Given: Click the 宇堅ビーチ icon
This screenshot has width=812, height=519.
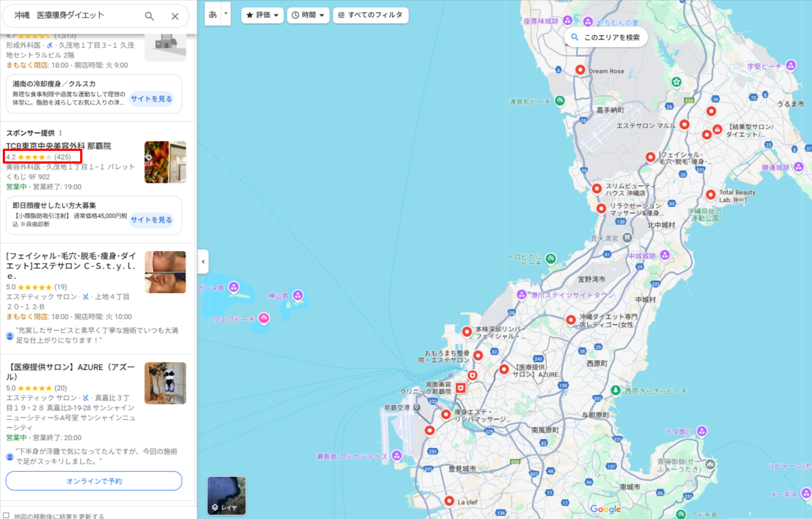Looking at the screenshot, I should point(791,65).
